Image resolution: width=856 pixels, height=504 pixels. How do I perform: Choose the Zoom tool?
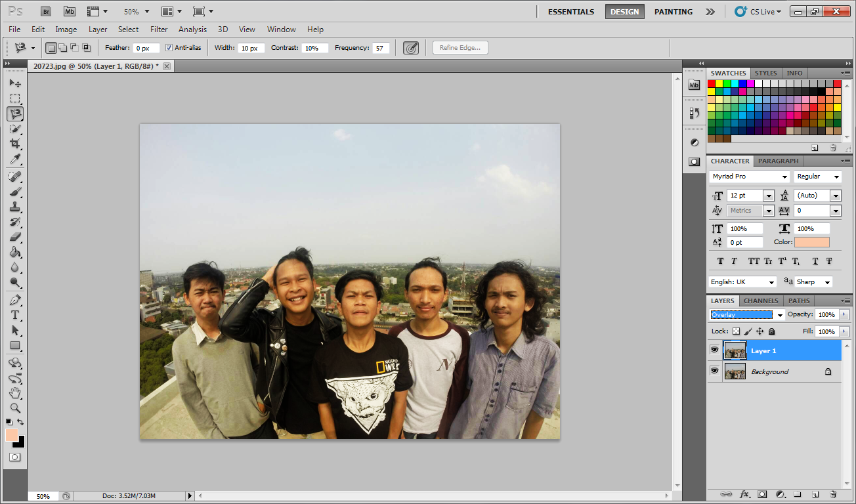pyautogui.click(x=15, y=408)
